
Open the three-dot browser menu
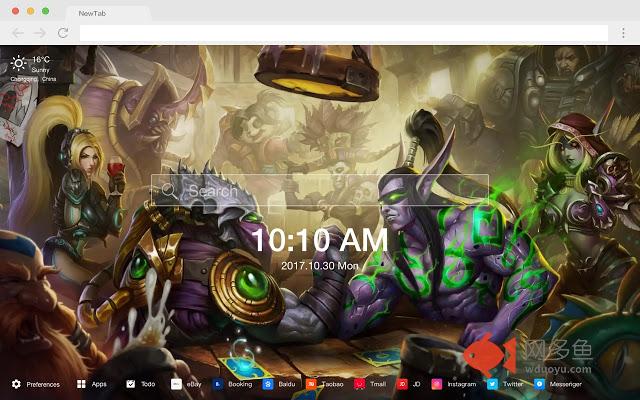[x=623, y=33]
